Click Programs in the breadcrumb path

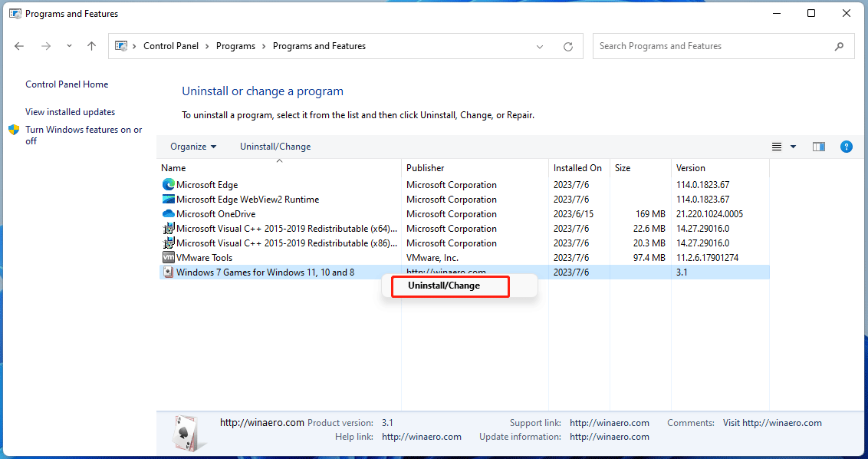point(236,46)
